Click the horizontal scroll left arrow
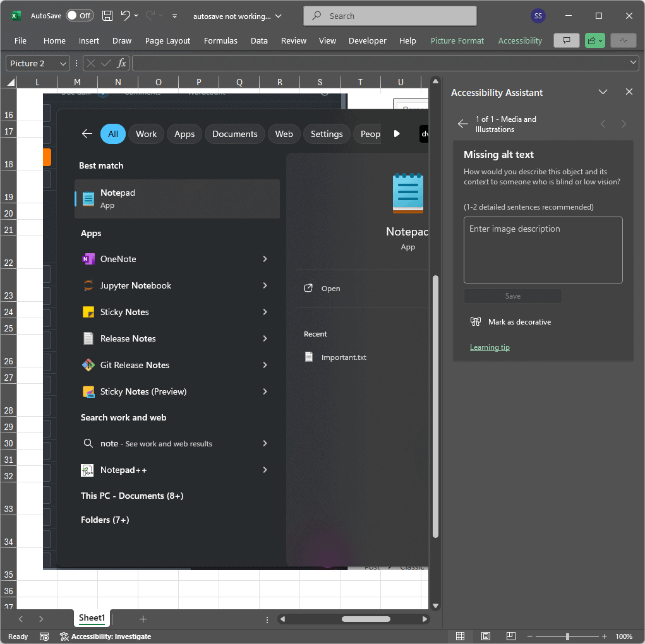The height and width of the screenshot is (644, 645). [282, 619]
